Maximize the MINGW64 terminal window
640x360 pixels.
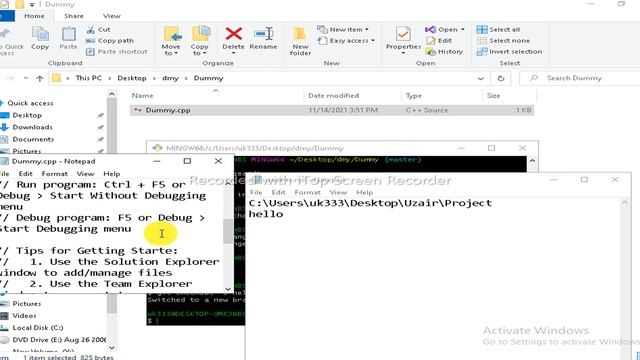click(x=491, y=148)
